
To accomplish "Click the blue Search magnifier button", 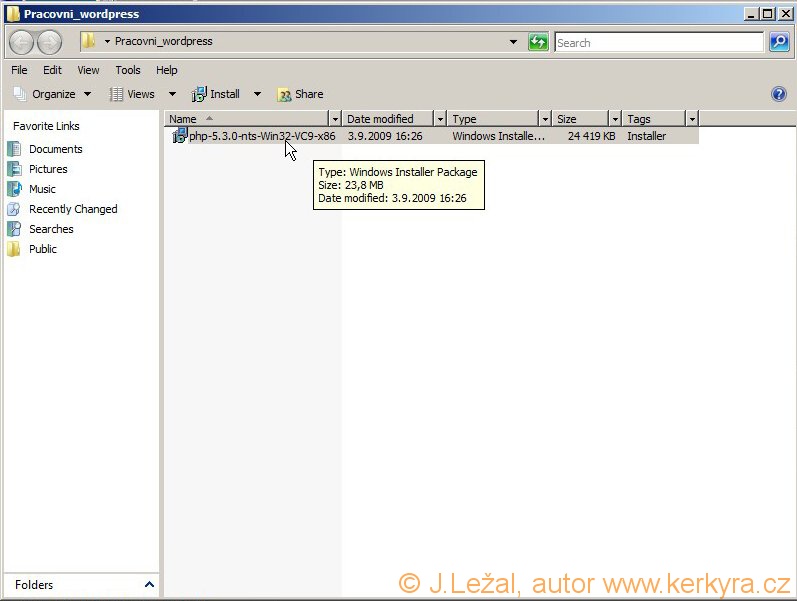I will click(x=779, y=42).
